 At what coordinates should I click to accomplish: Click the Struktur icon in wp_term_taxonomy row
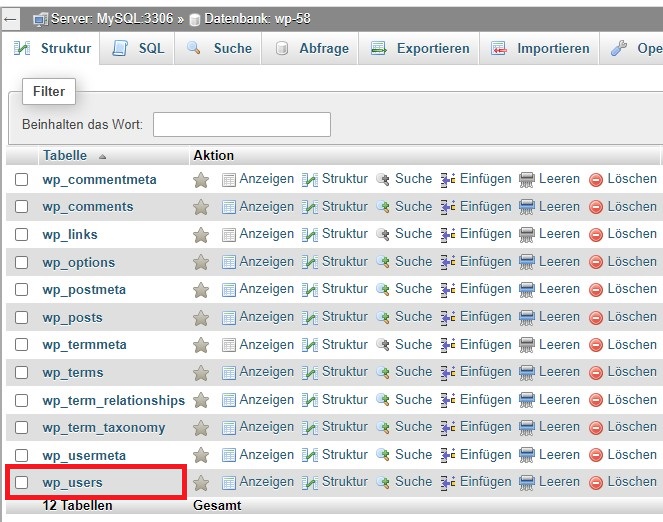click(310, 428)
